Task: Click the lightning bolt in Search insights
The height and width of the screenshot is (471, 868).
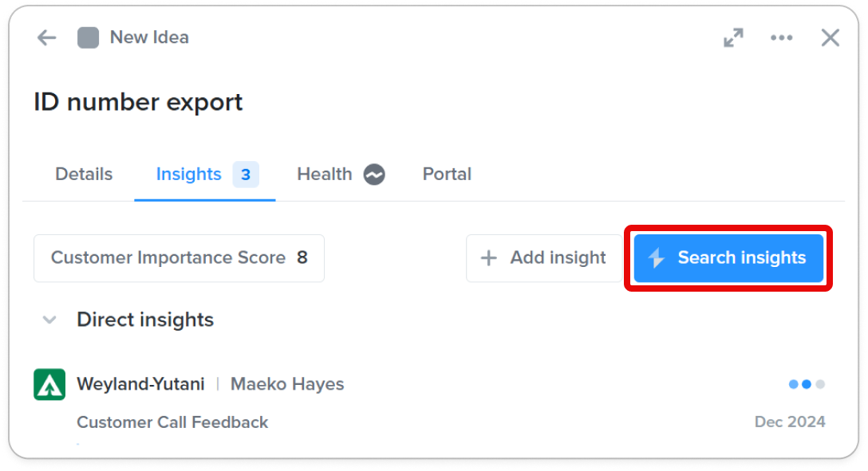Action: [657, 257]
